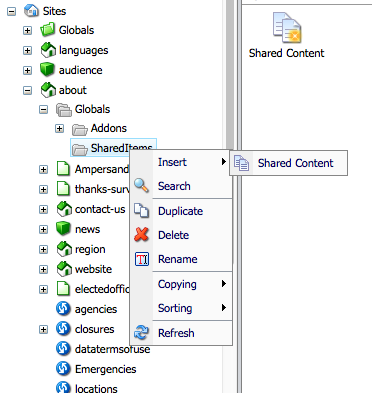Choose Search from the context menu
372x393 pixels.
pos(181,186)
